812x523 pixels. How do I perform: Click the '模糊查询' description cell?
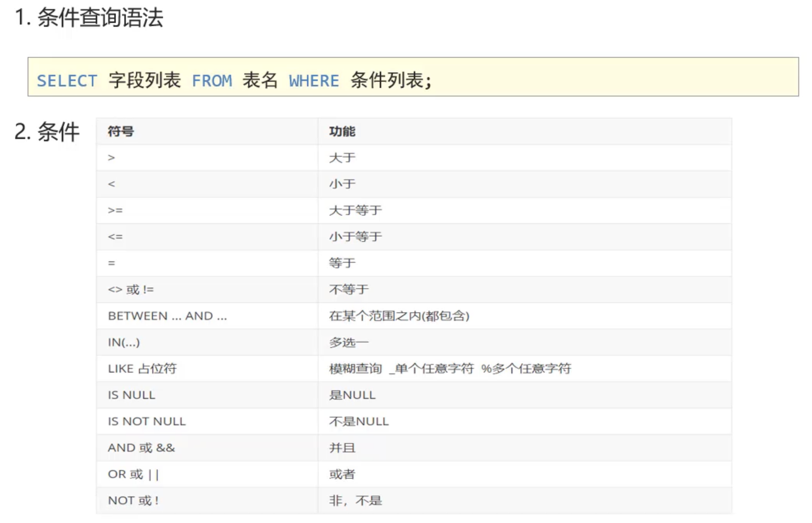point(525,368)
